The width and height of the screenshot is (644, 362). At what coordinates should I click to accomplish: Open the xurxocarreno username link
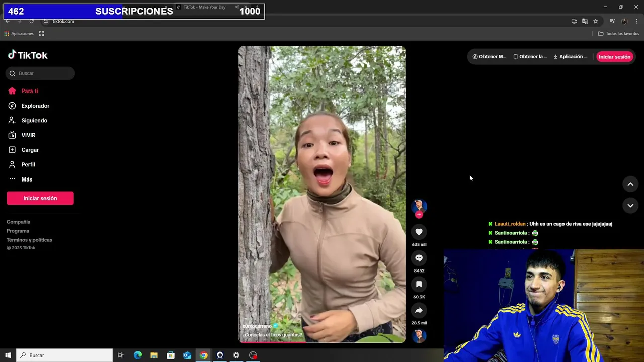tap(257, 326)
